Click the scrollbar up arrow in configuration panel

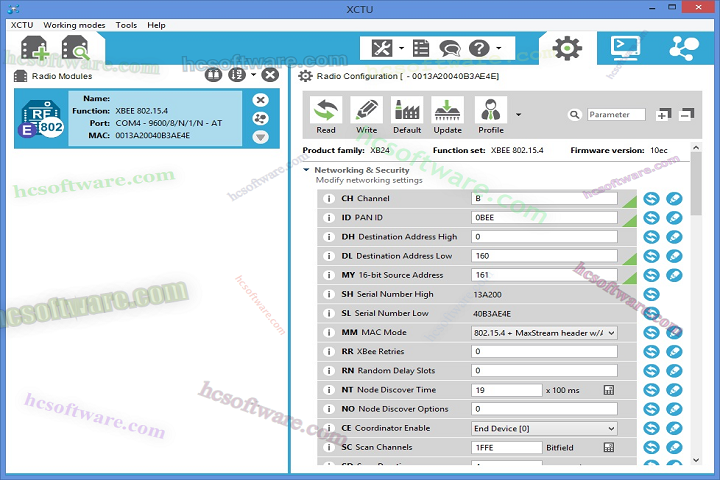(696, 147)
